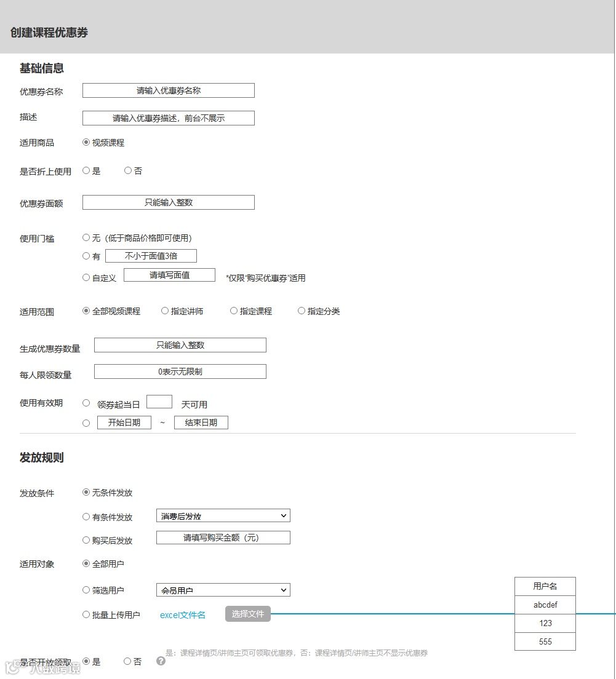The height and width of the screenshot is (679, 616).
Task: Click the 选择文件 button
Action: click(x=248, y=614)
